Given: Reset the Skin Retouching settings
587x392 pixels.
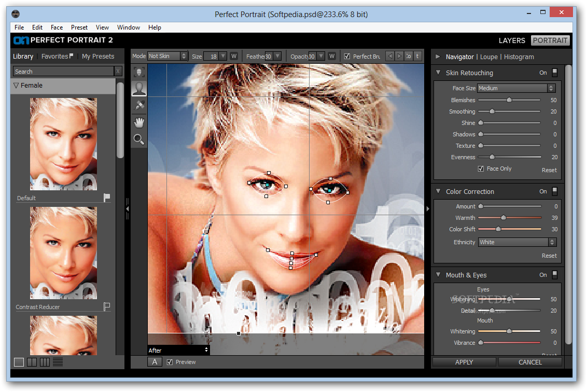Looking at the screenshot, I should tap(549, 170).
